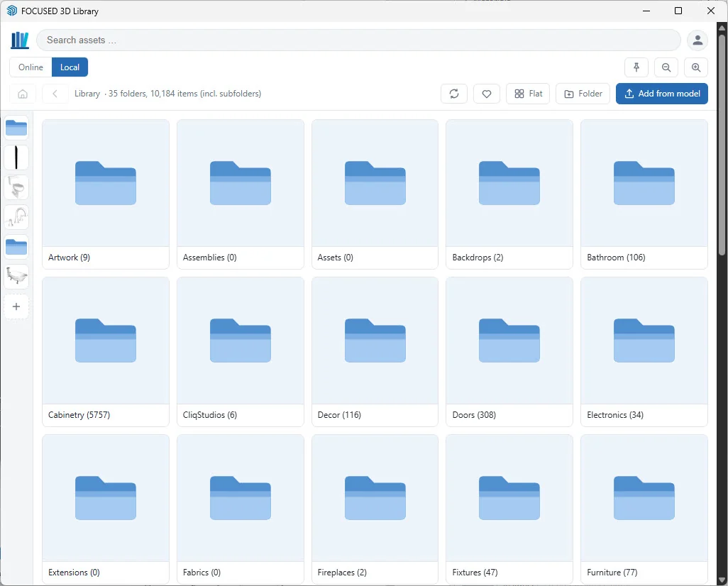Refresh the library with the reload icon
The image size is (728, 586).
pos(454,94)
